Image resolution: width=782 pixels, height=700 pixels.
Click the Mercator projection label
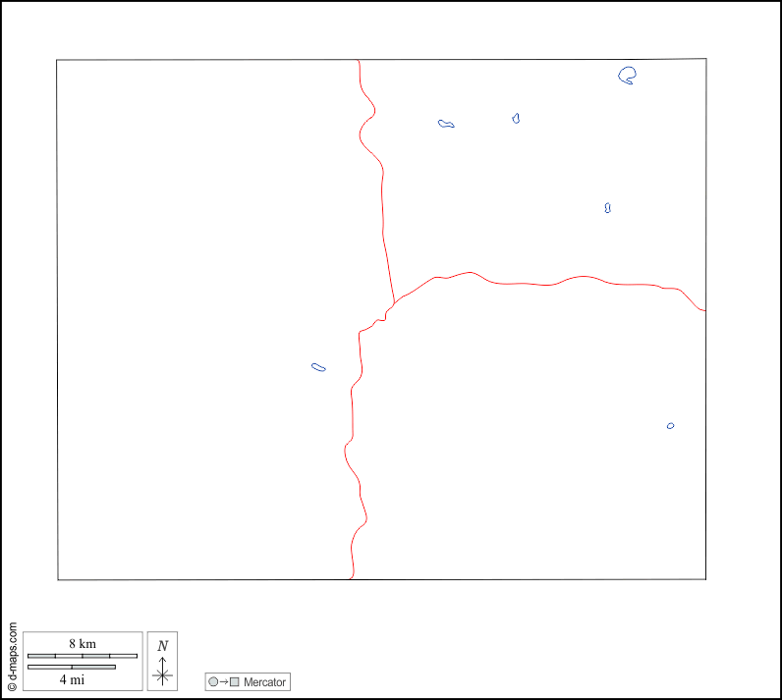[x=264, y=681]
